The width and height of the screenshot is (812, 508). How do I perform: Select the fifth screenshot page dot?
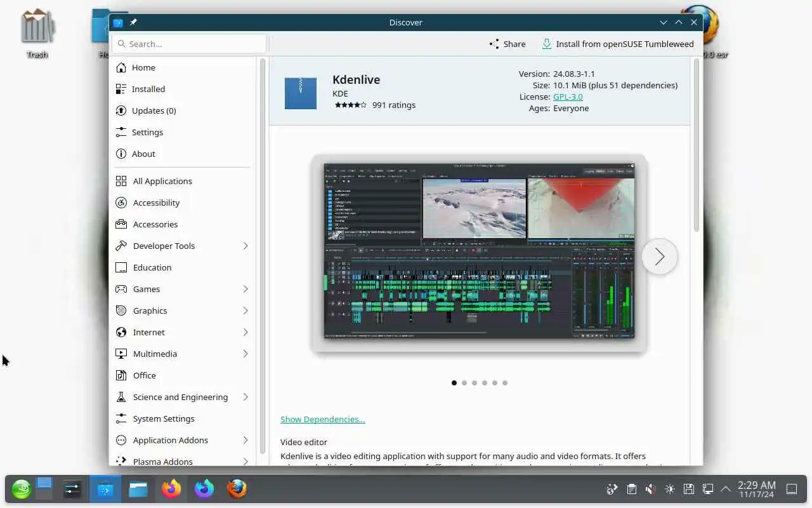(495, 383)
